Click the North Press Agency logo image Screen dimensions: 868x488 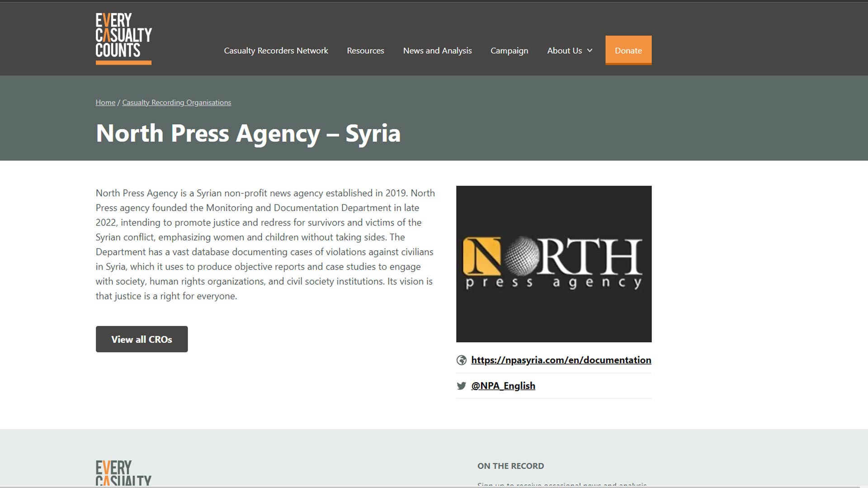(x=554, y=264)
